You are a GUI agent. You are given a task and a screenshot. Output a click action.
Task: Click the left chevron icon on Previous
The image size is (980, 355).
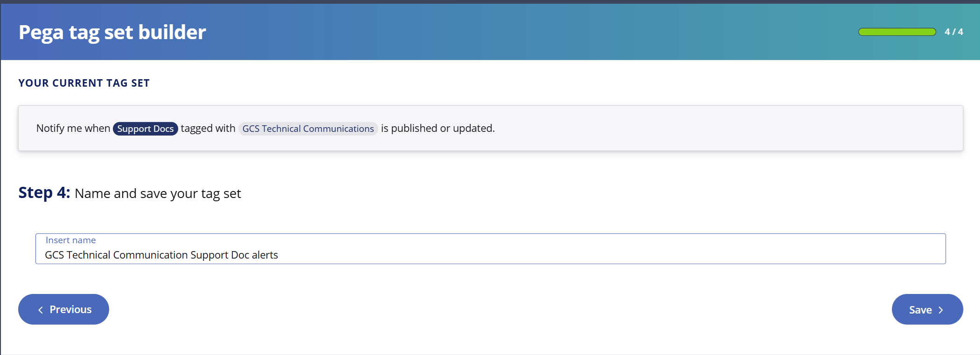(41, 310)
